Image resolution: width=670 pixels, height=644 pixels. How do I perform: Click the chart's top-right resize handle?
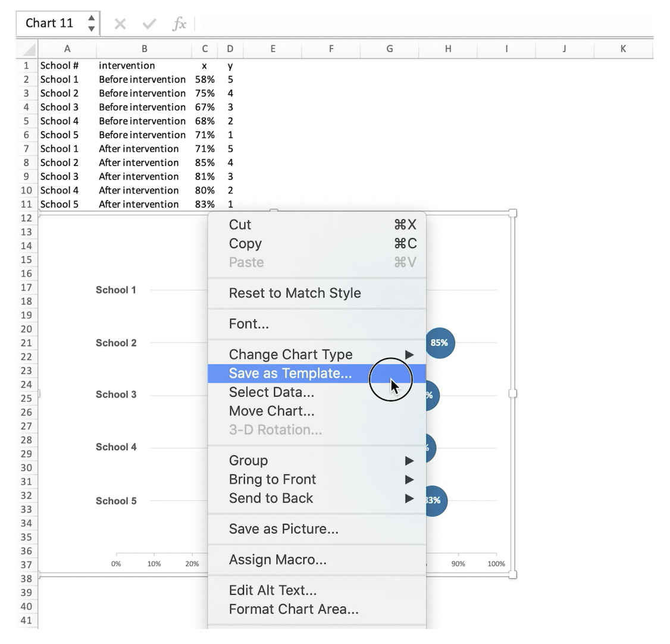pyautogui.click(x=512, y=213)
